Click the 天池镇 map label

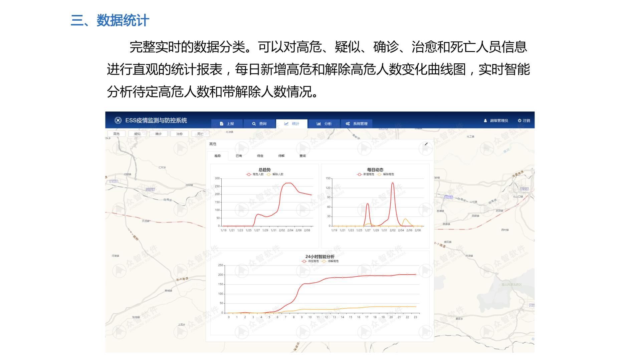click(146, 221)
